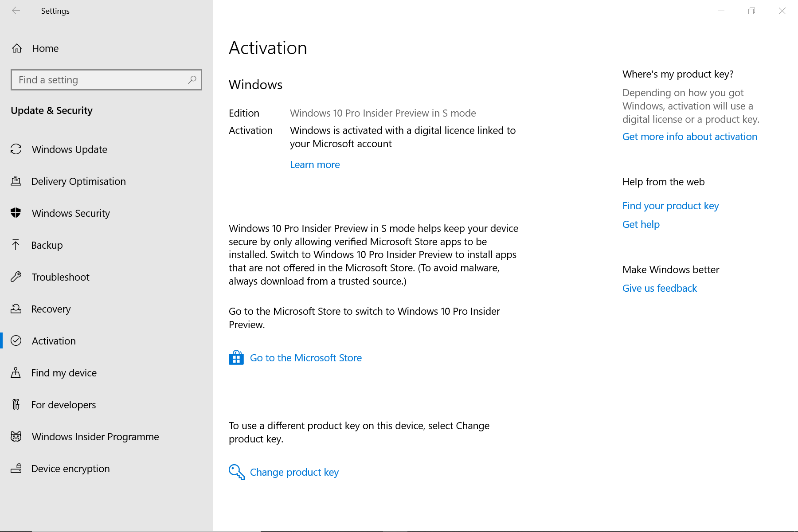
Task: Click the back arrow in Settings
Action: (x=16, y=11)
